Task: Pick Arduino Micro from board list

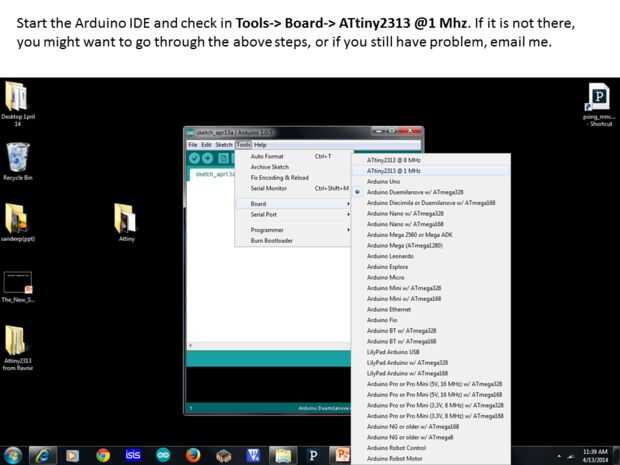Action: [x=431, y=278]
